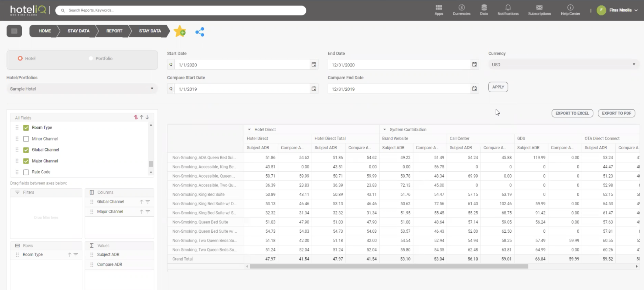644x290 pixels.
Task: Click the star add-to-favorites icon
Action: click(180, 31)
